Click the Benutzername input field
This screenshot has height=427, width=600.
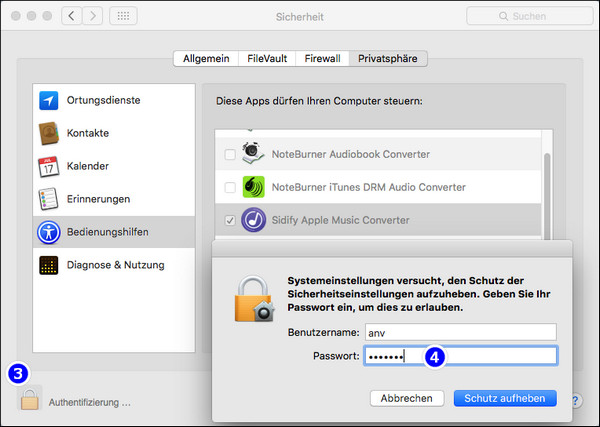coord(461,332)
